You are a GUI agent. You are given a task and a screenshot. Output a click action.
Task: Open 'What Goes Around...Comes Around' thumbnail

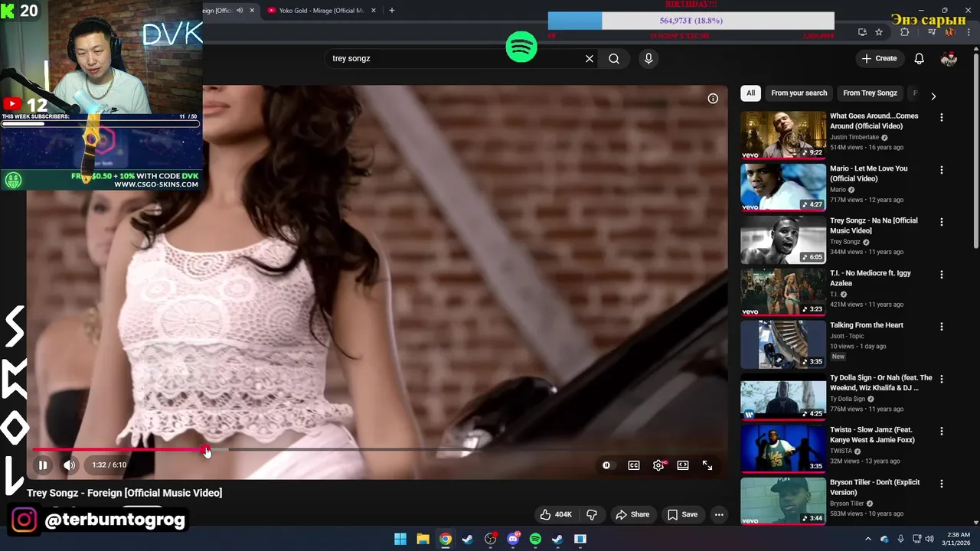[x=783, y=135]
